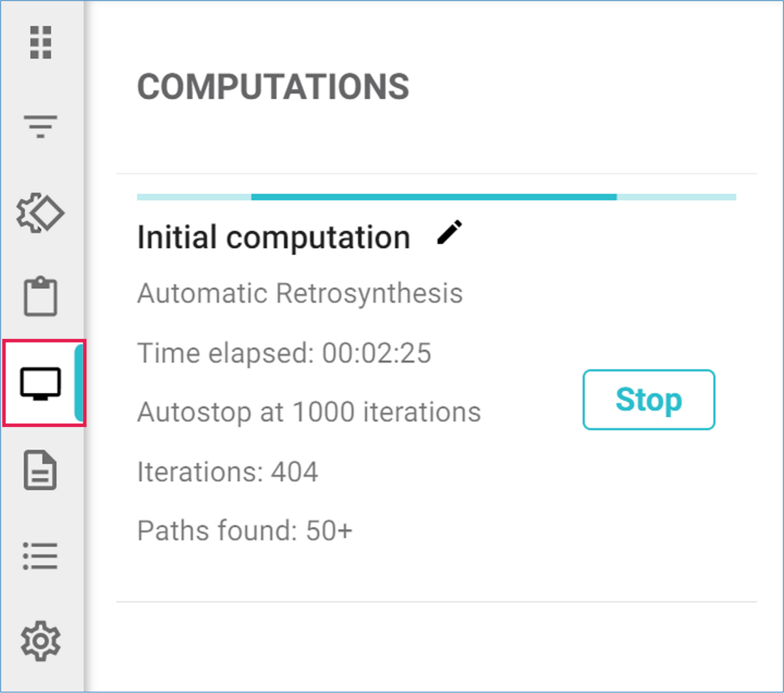Screen dimensions: 784x693
Task: Open the document report icon in sidebar
Action: click(x=40, y=471)
